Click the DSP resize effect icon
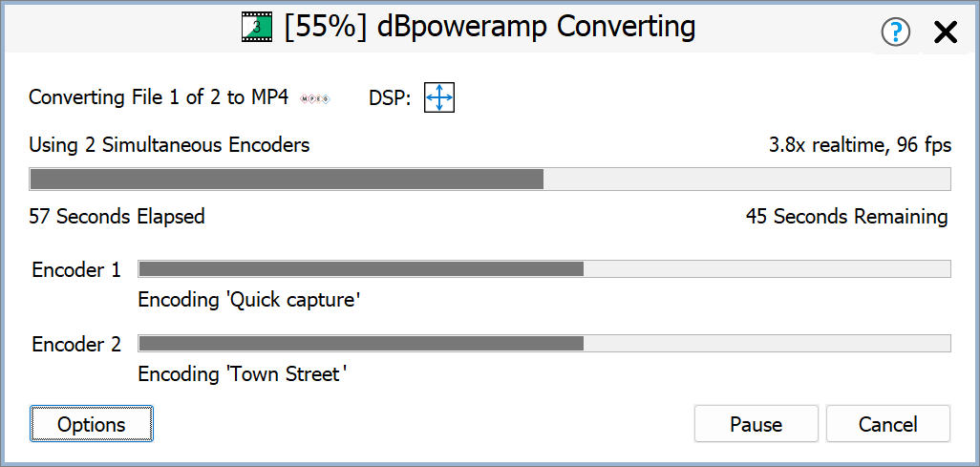 (x=438, y=97)
